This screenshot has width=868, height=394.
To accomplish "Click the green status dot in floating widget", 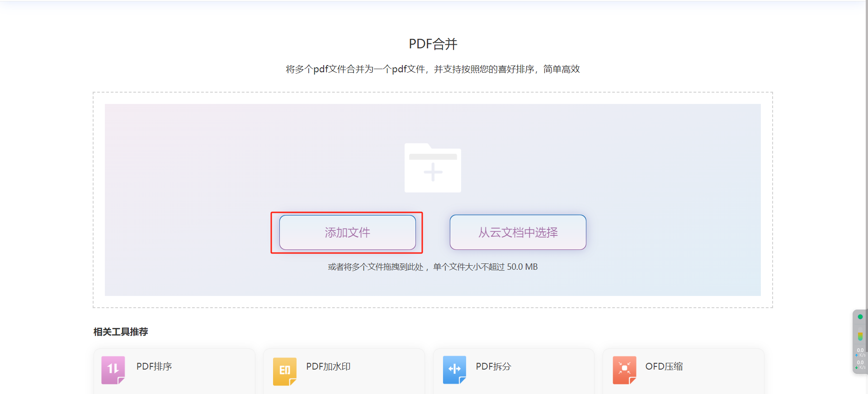I will [x=860, y=317].
